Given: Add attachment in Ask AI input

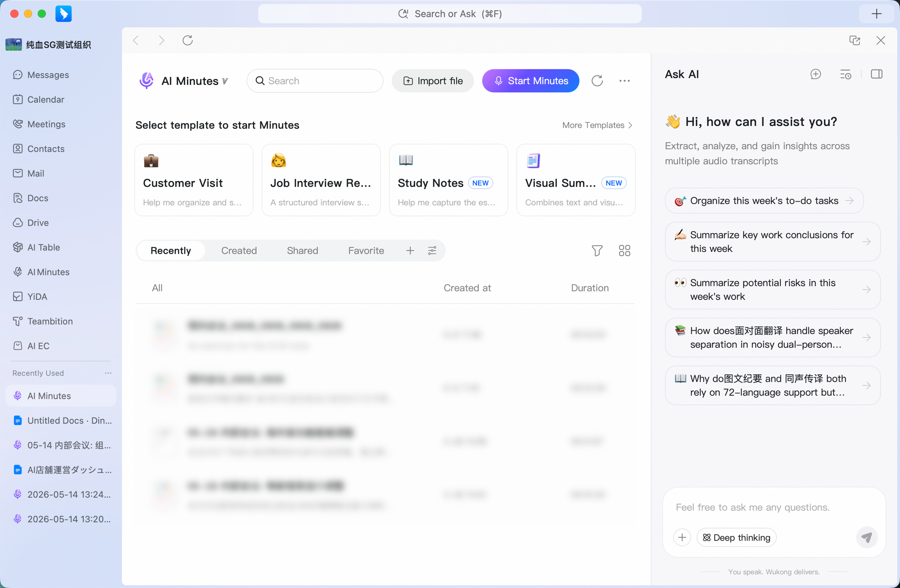Looking at the screenshot, I should click(682, 537).
